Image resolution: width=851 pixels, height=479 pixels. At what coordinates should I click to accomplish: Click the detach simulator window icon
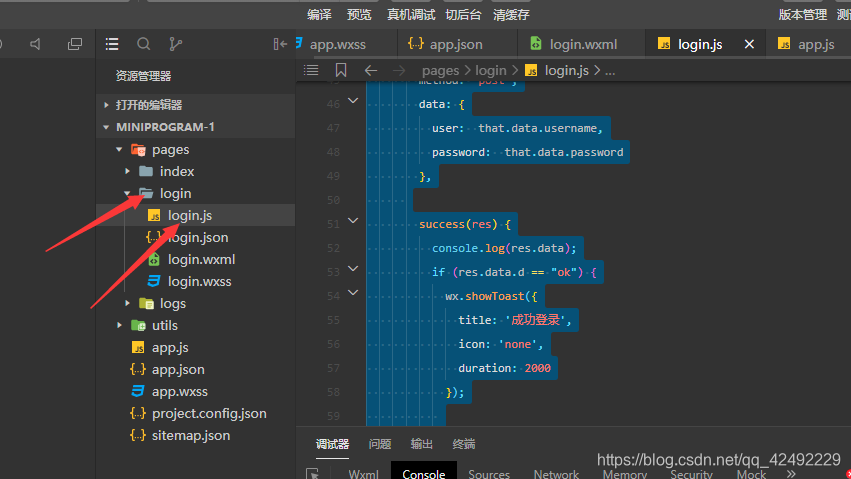coord(75,44)
